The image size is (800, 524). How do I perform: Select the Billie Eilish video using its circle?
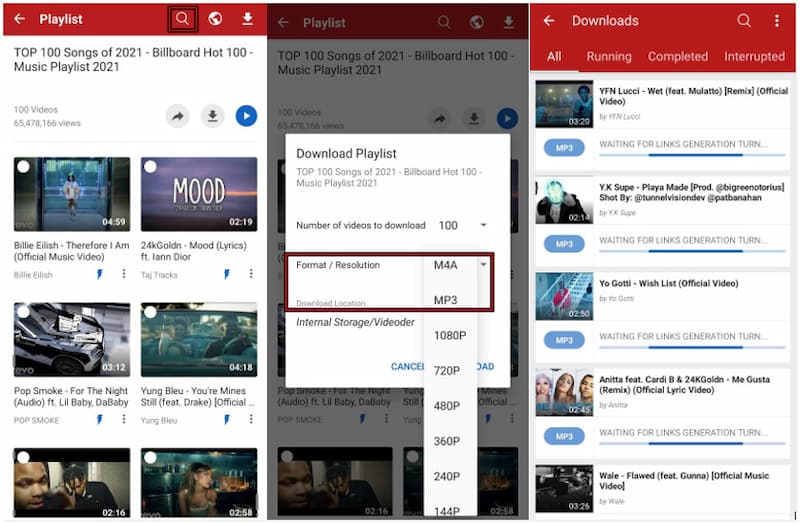click(x=23, y=167)
